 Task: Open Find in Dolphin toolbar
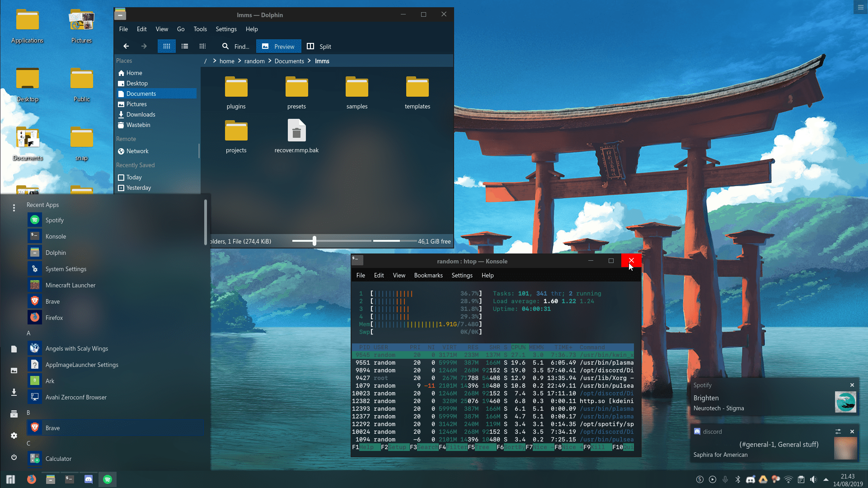coord(235,46)
